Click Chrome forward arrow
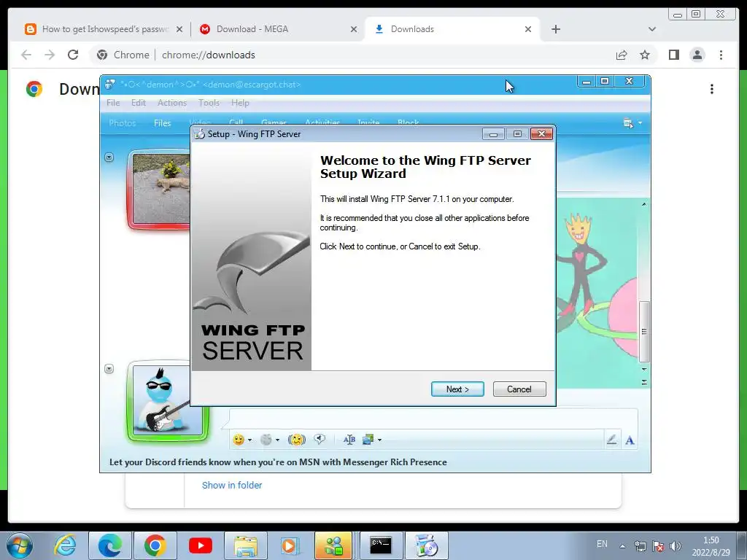747x560 pixels. tap(50, 55)
